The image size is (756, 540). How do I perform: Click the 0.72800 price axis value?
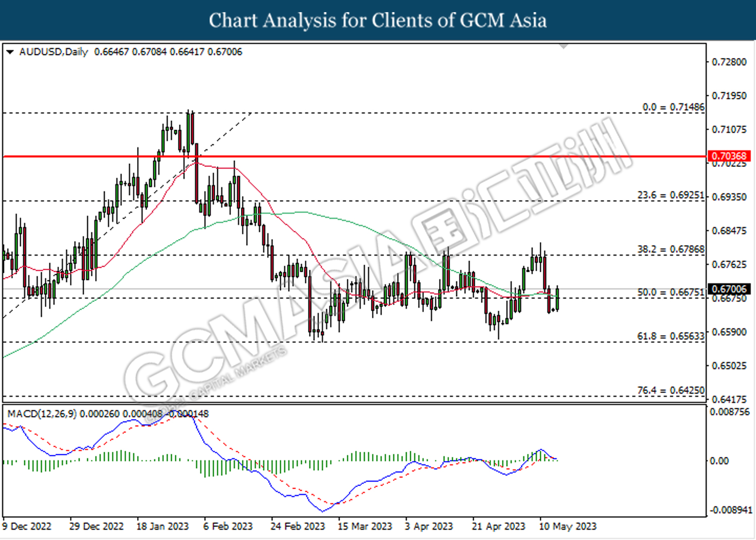(729, 62)
